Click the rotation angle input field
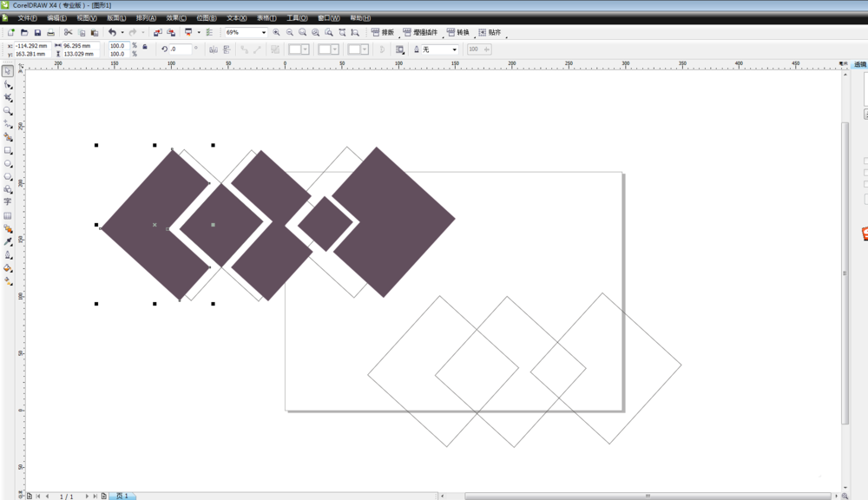This screenshot has width=868, height=500. (x=181, y=49)
